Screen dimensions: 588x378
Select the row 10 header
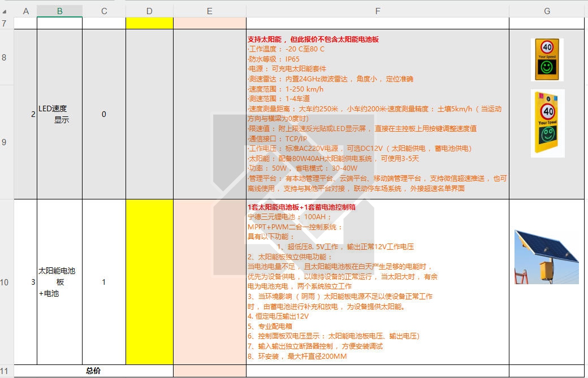coord(5,282)
